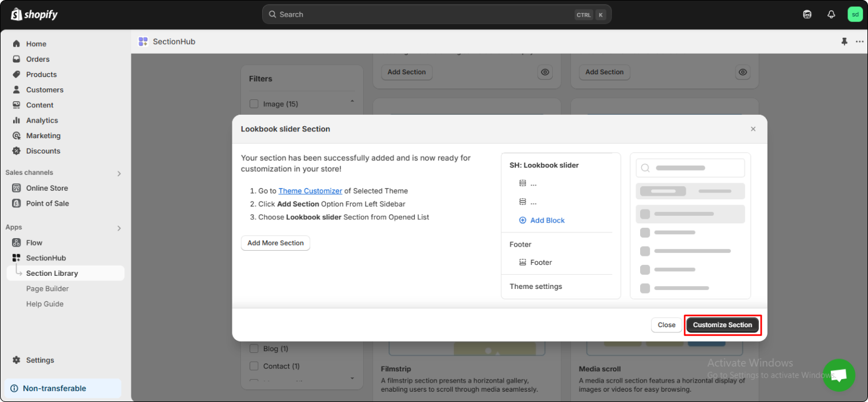Check the Blog (1) filter checkbox

(254, 348)
